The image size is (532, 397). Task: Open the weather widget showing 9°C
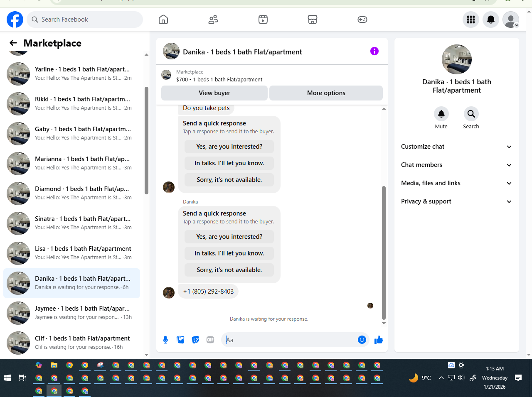click(x=420, y=378)
